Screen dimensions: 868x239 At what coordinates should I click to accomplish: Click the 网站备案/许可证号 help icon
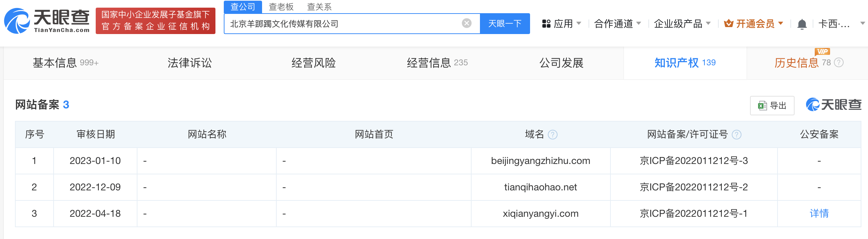click(x=736, y=134)
